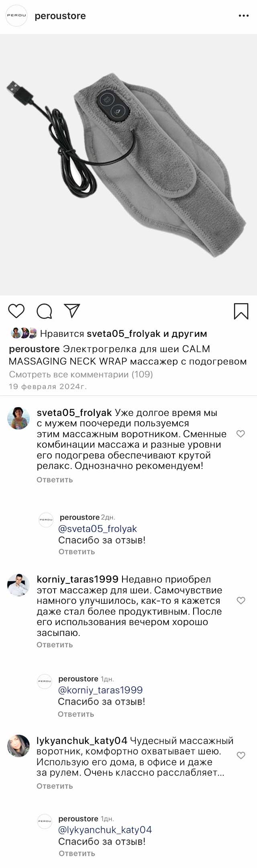
Task: Open lykyanchuk_katy04's profile picture
Action: tap(18, 746)
